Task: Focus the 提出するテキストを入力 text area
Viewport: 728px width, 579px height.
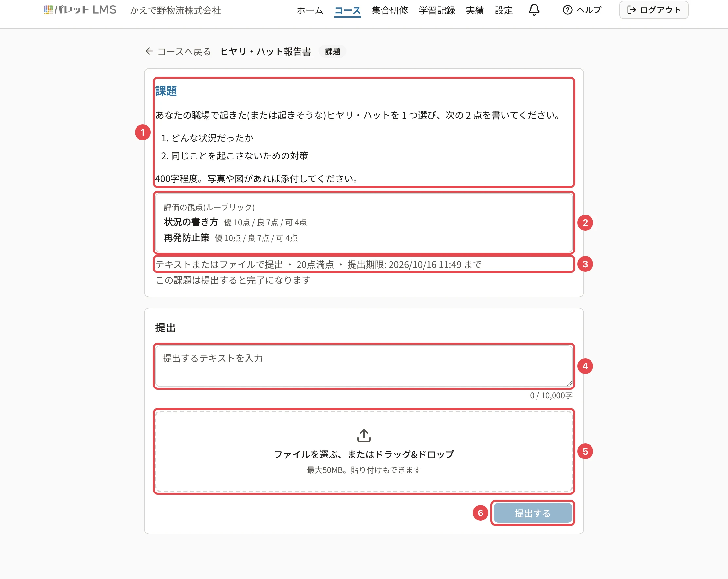Action: (364, 366)
